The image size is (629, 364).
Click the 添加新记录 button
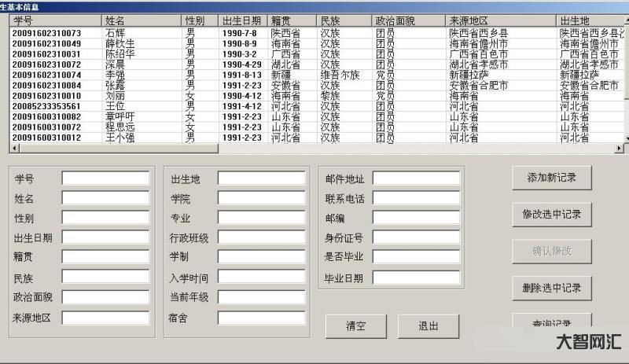pos(551,178)
